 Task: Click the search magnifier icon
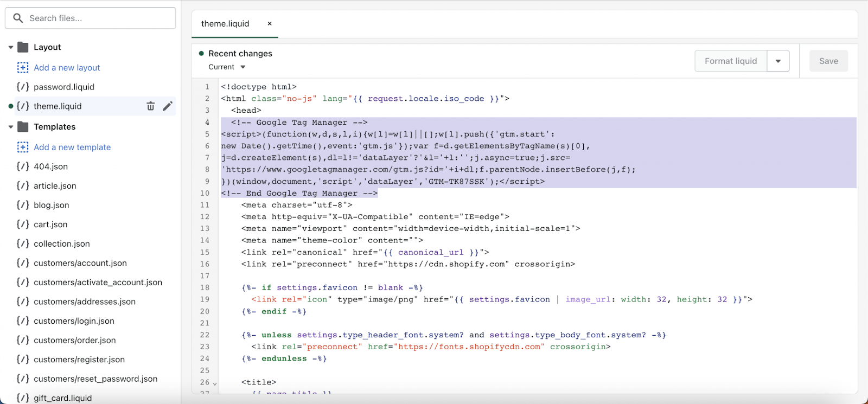click(x=18, y=18)
